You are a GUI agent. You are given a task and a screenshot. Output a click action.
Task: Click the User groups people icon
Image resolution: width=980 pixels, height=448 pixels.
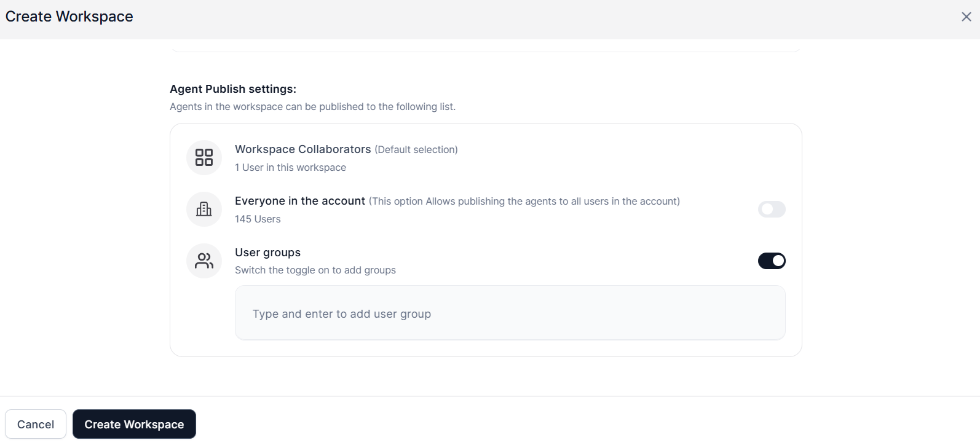[x=204, y=261]
